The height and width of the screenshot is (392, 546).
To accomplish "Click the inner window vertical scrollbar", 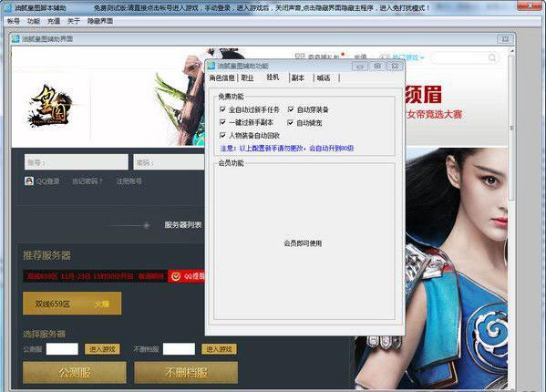I will [511, 129].
